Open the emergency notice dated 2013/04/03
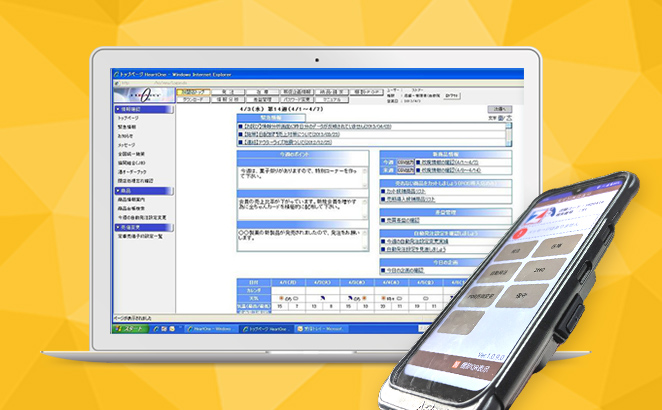Image resolution: width=662 pixels, height=410 pixels. pos(317,126)
